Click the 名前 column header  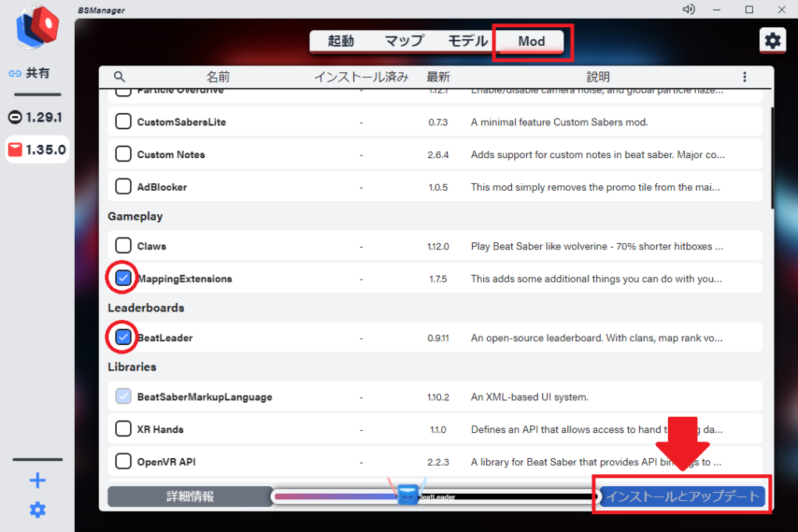[218, 77]
